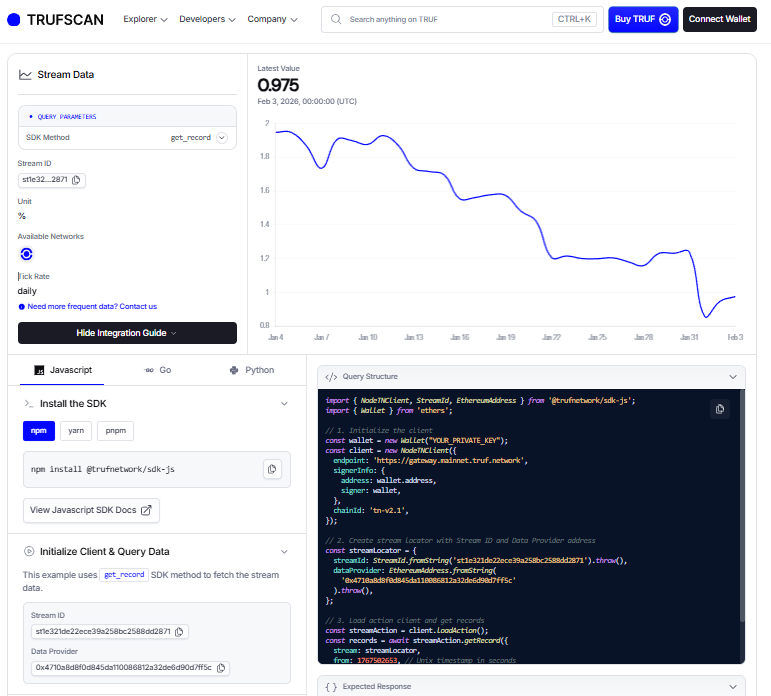This screenshot has width=771, height=696.
Task: Select the yarn package manager
Action: click(76, 431)
